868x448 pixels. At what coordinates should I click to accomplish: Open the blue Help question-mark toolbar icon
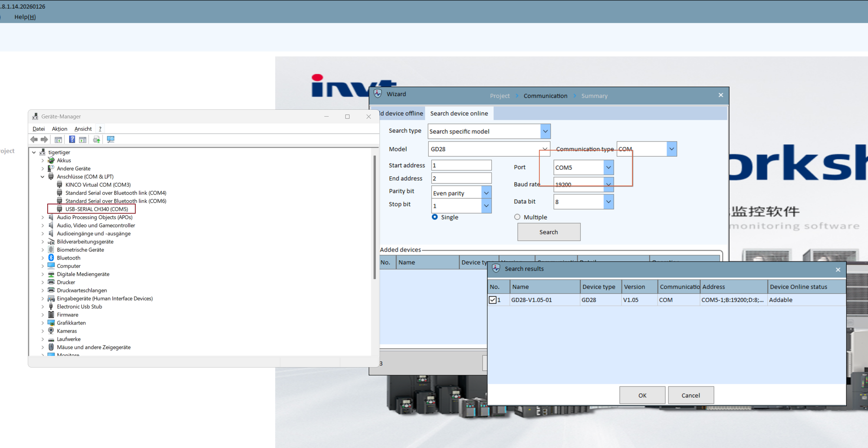tap(72, 139)
